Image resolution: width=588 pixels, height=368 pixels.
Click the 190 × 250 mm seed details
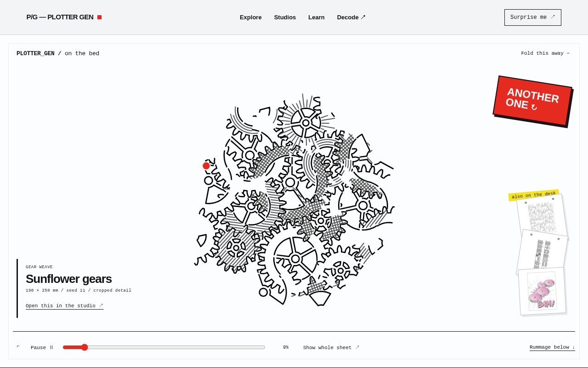79,291
